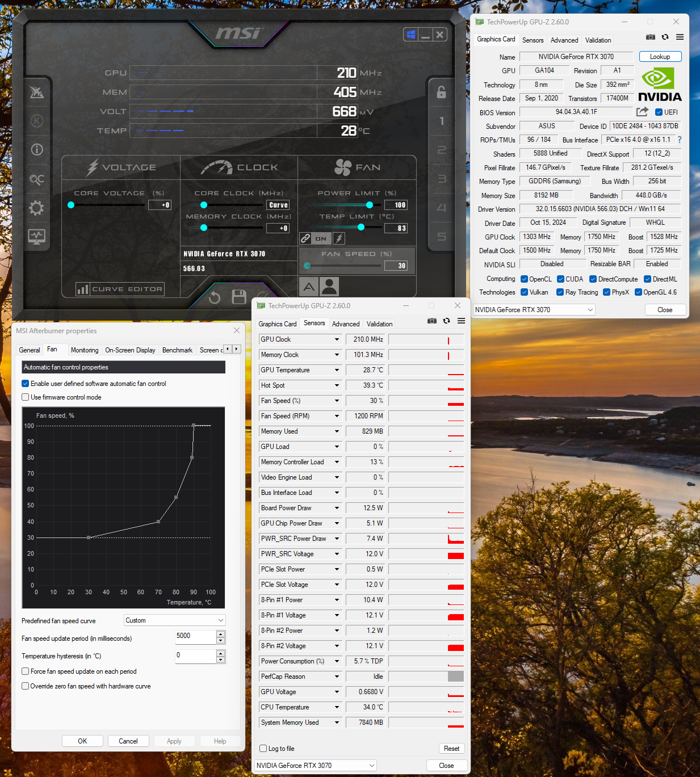Open the CPU Temperature sensor dropdown
The height and width of the screenshot is (777, 700).
337,707
